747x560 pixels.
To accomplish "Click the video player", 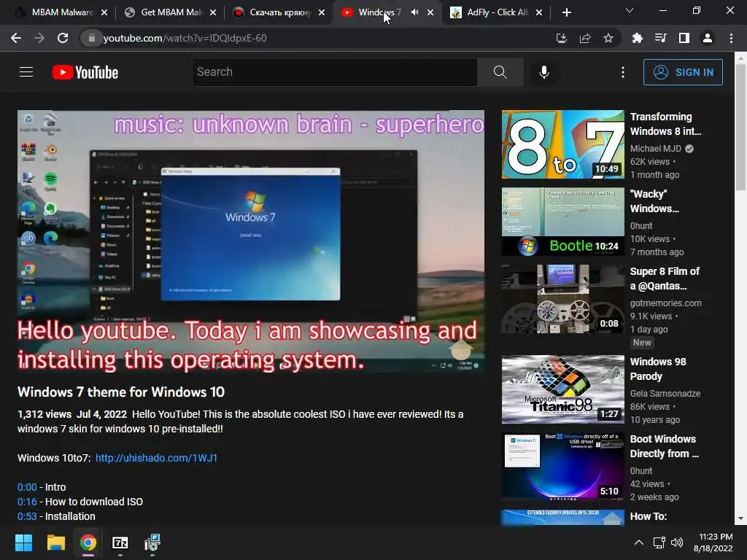I will [251, 241].
